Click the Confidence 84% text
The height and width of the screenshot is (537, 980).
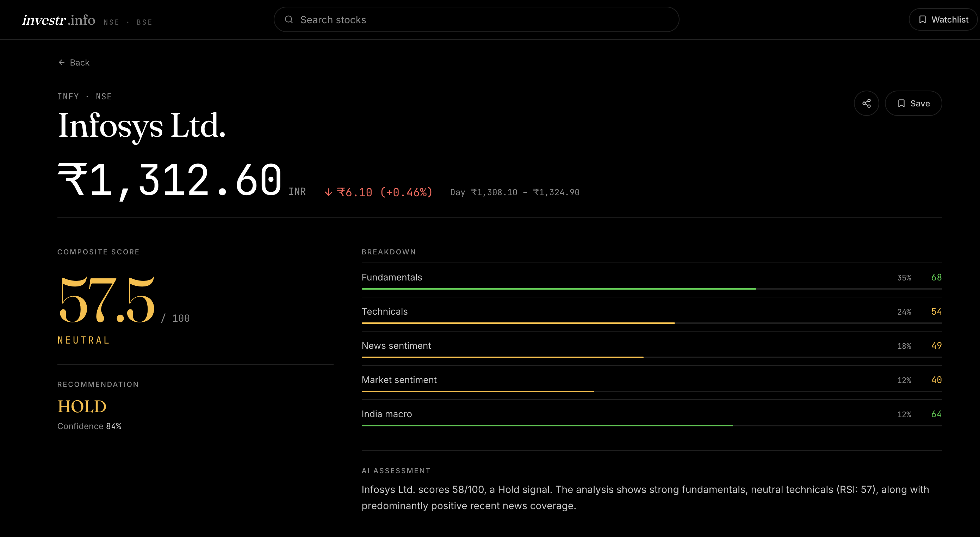pos(89,426)
